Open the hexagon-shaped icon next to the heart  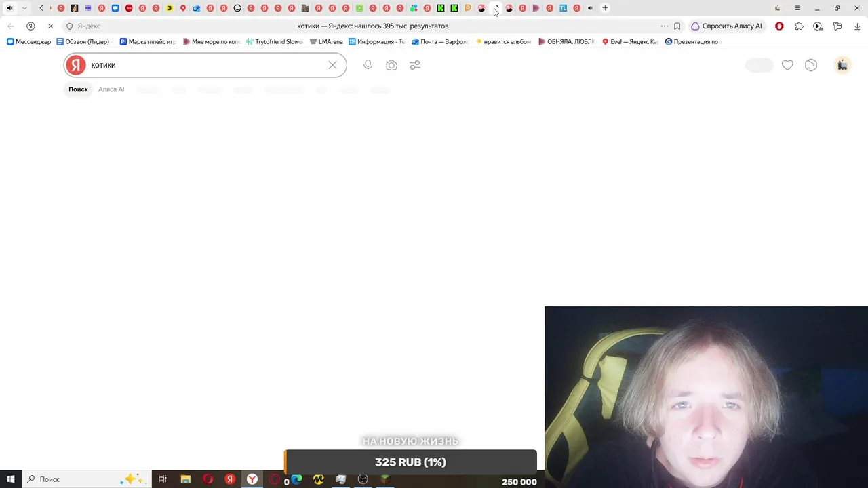coord(811,65)
